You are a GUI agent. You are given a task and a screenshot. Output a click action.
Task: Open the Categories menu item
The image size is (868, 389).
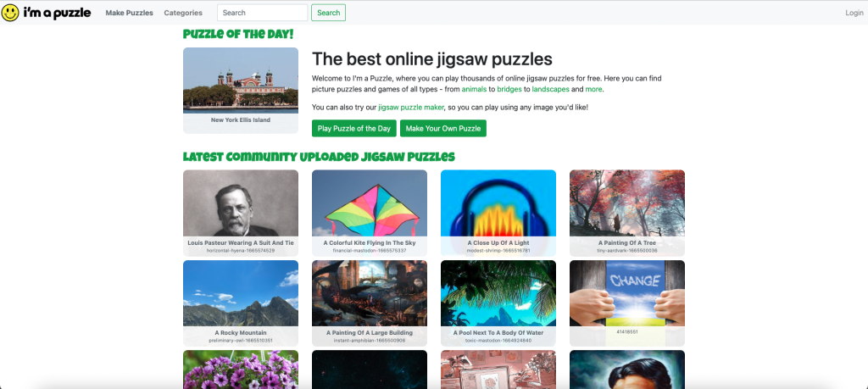click(x=183, y=13)
